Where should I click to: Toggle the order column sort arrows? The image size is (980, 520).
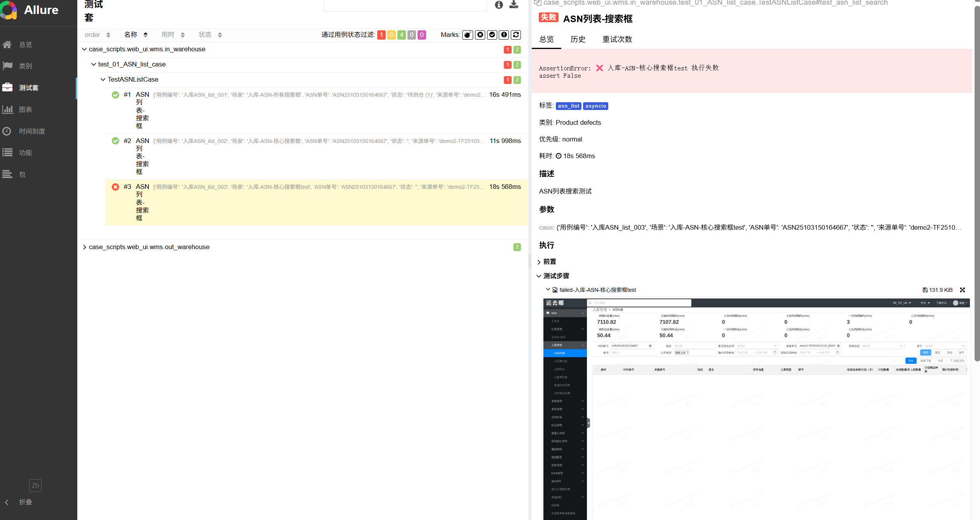(x=108, y=35)
